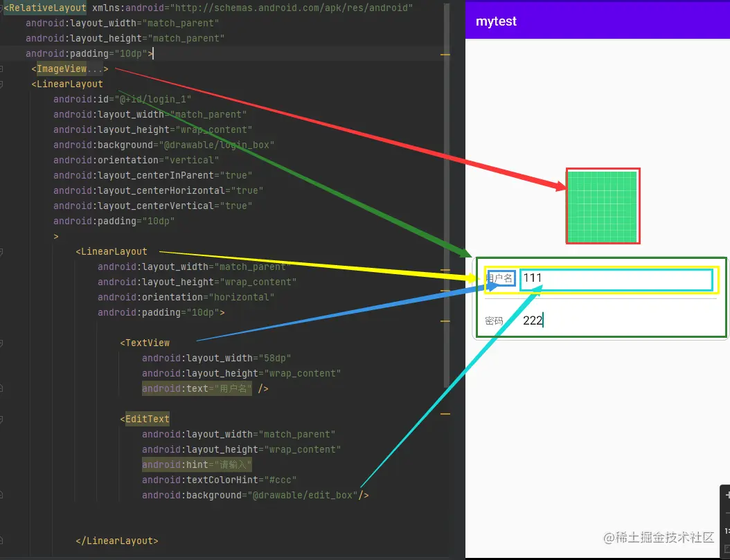Click the @drawable/edit_box background attribute
The height and width of the screenshot is (560, 730).
(249, 496)
